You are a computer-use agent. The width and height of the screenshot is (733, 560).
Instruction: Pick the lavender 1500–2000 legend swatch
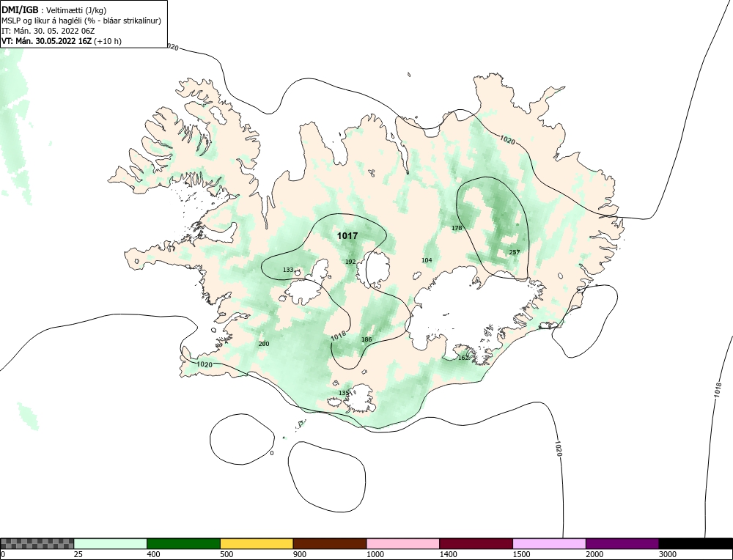point(549,543)
